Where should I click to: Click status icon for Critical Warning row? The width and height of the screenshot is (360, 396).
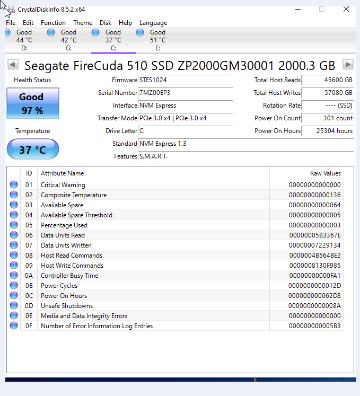click(14, 185)
